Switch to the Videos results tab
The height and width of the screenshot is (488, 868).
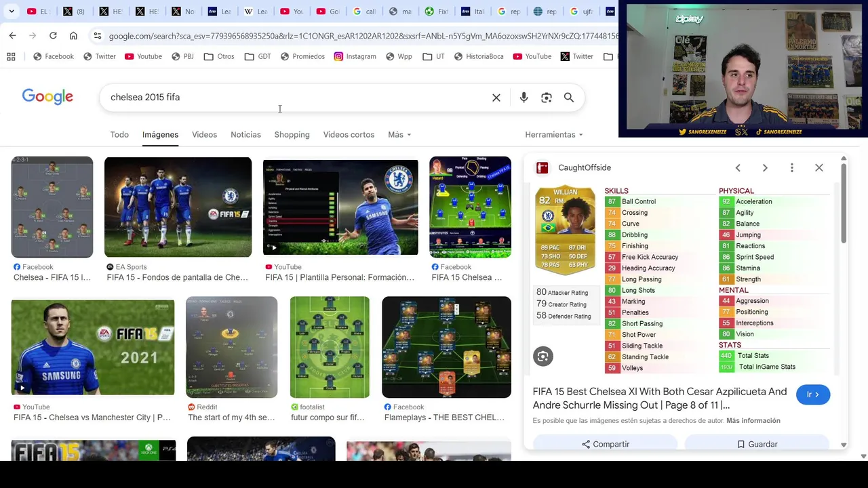204,134
